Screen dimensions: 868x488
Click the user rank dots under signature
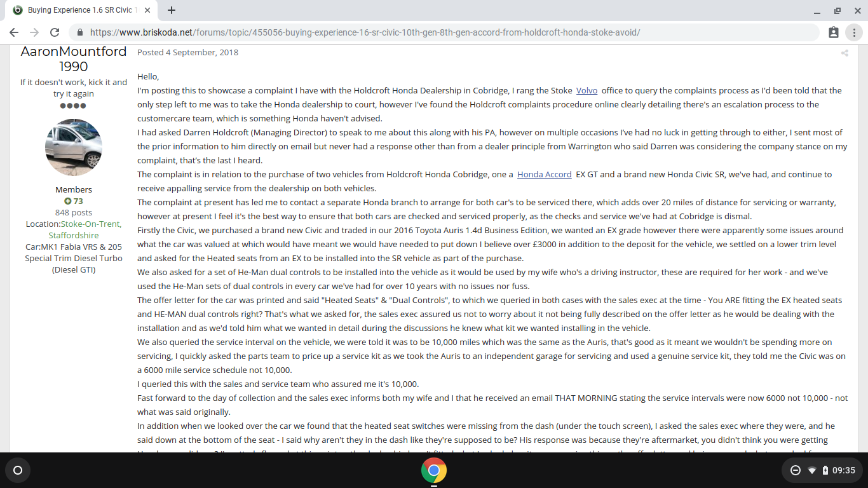[x=74, y=106]
